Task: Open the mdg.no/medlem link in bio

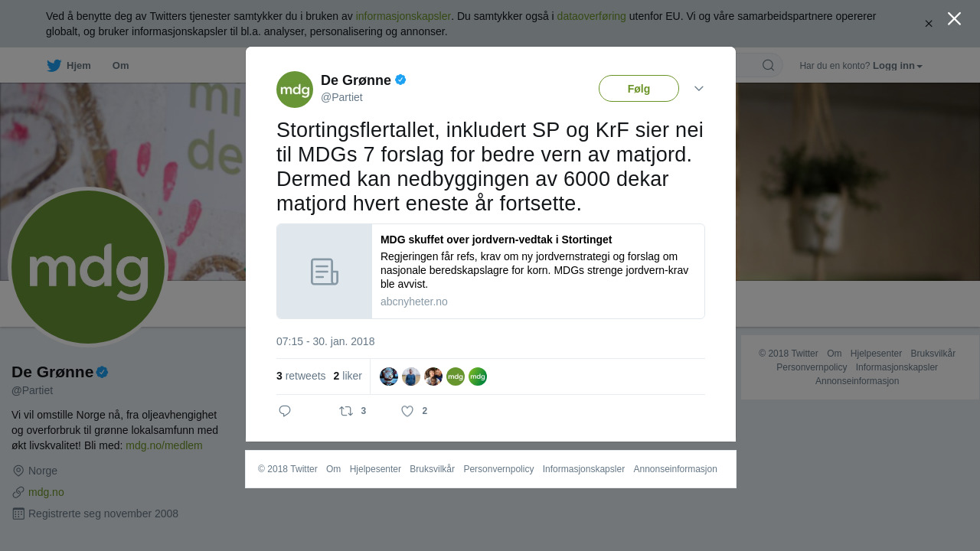Action: tap(164, 445)
